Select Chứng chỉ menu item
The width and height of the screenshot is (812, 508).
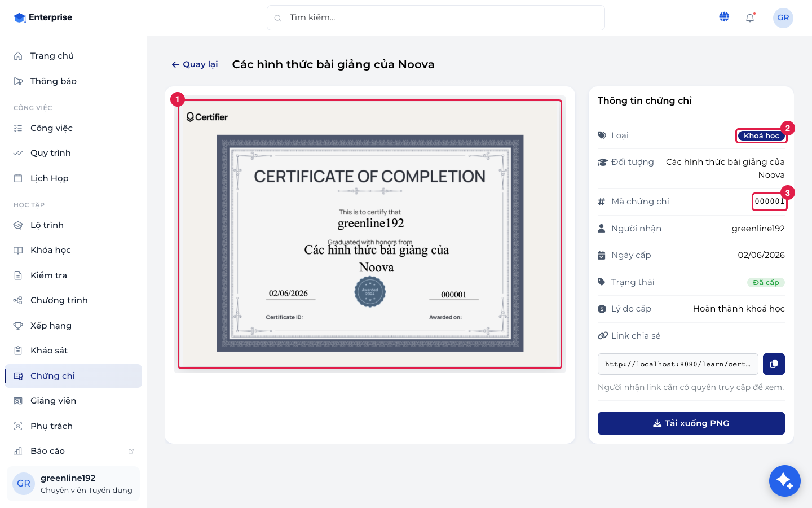[x=73, y=376]
